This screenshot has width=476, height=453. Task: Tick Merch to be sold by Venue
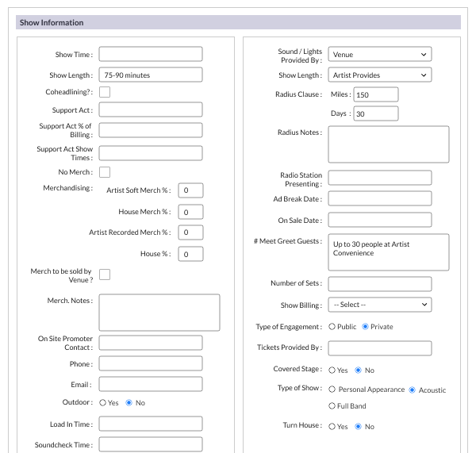(105, 274)
